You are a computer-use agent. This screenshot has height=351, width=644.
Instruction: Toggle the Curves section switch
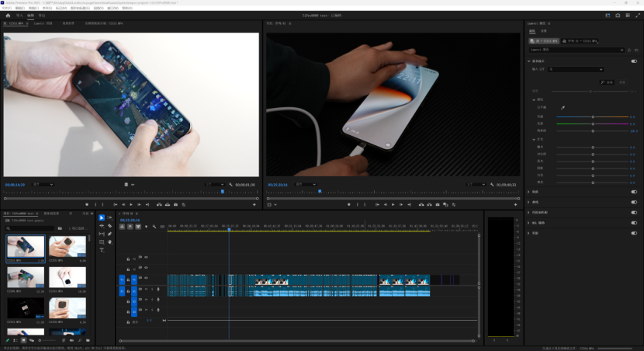pyautogui.click(x=634, y=202)
